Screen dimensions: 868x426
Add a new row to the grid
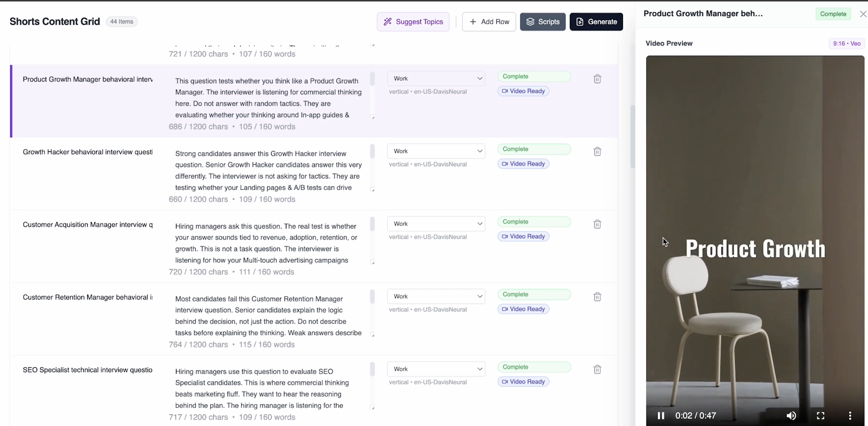pyautogui.click(x=489, y=22)
